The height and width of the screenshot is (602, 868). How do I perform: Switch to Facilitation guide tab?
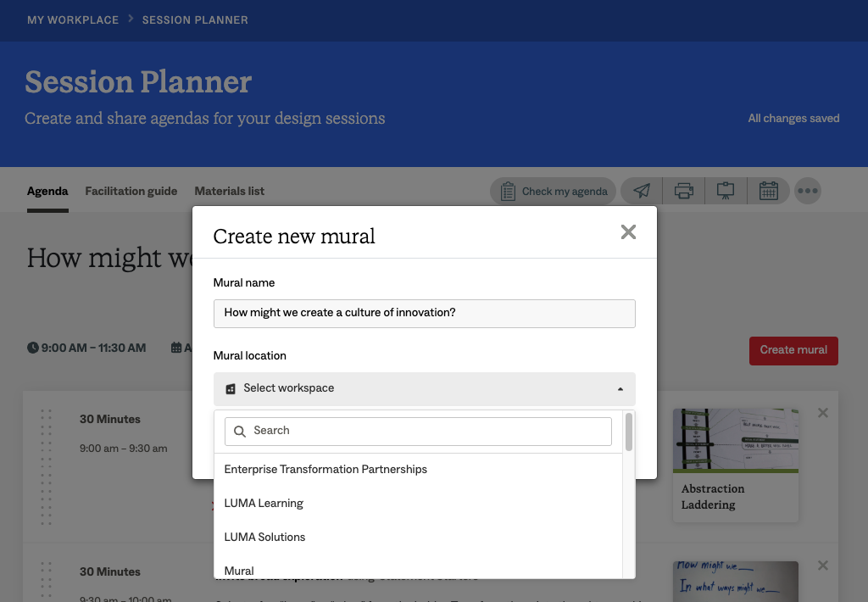coord(131,192)
